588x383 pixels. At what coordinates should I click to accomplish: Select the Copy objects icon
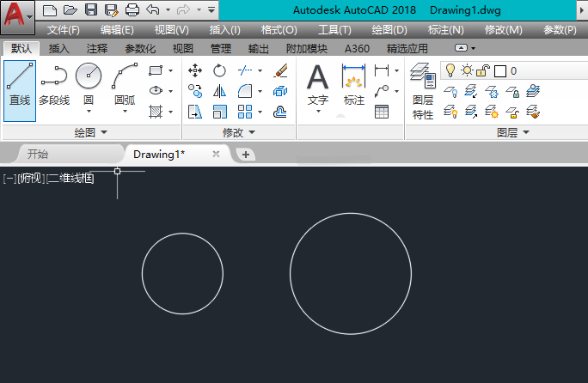tap(195, 91)
